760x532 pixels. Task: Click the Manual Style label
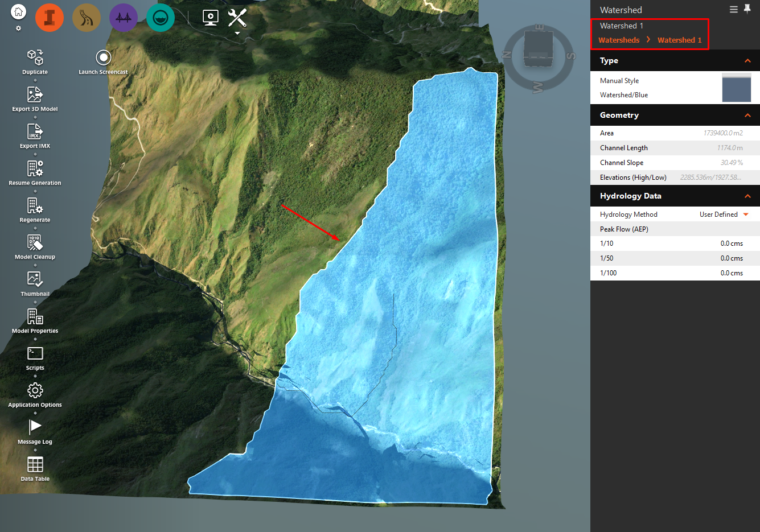(x=619, y=81)
